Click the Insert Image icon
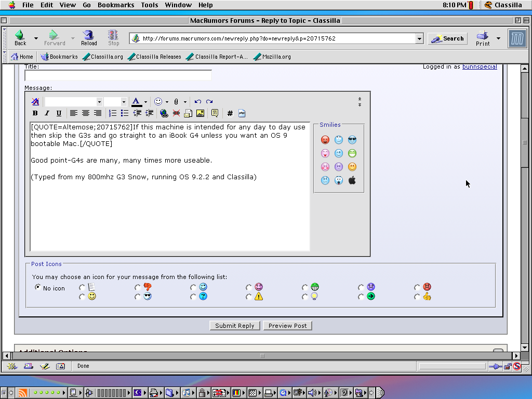 (200, 113)
